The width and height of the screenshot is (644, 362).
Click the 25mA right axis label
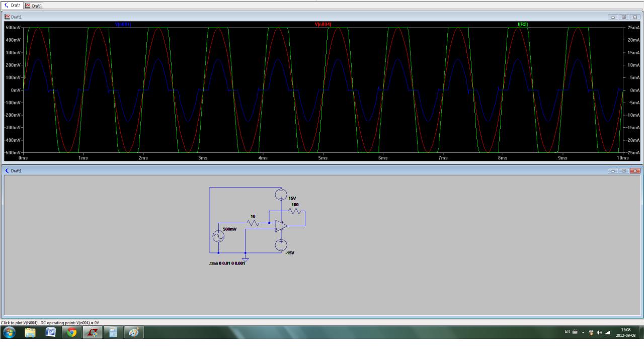coord(632,28)
